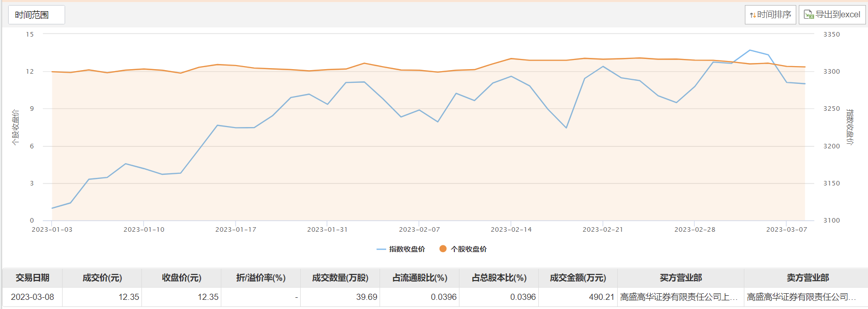Select the 收盘价(元) column header

[182, 278]
